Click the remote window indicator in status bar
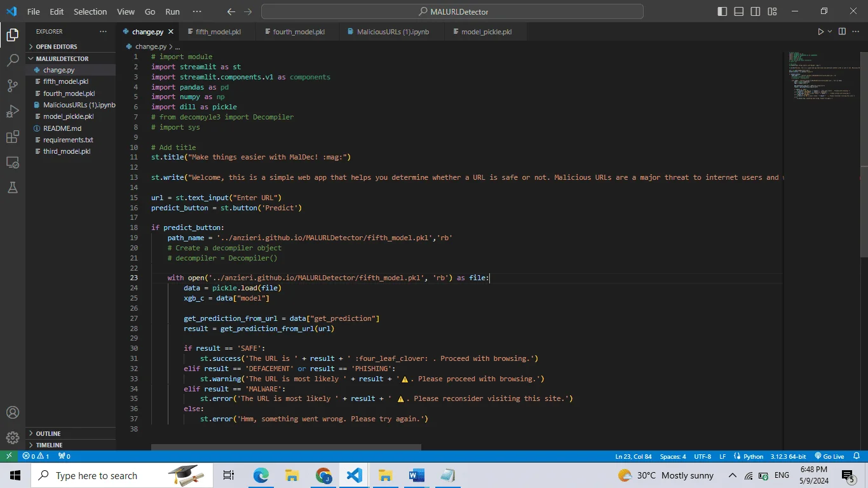Viewport: 868px width, 488px height. click(9, 456)
